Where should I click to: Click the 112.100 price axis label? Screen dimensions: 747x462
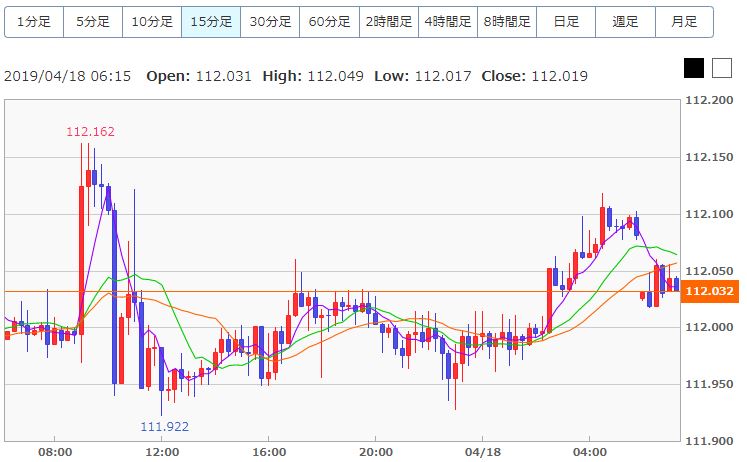click(709, 214)
